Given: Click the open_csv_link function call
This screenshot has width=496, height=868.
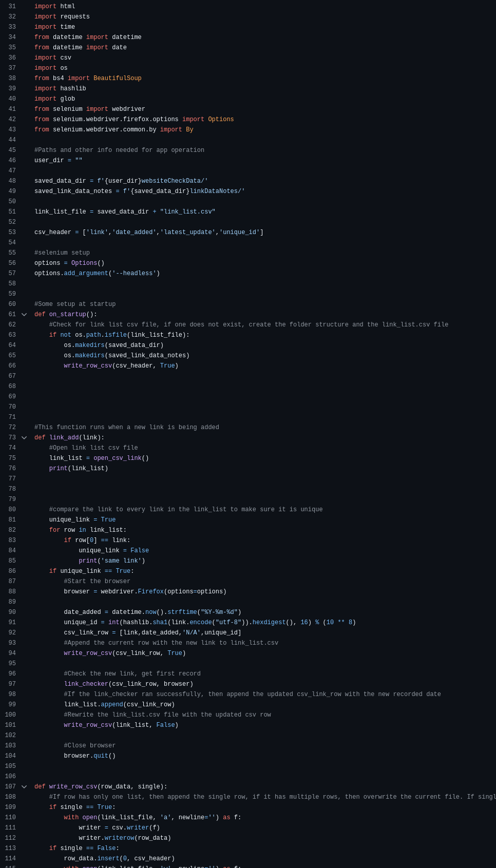Looking at the screenshot, I should (117, 458).
